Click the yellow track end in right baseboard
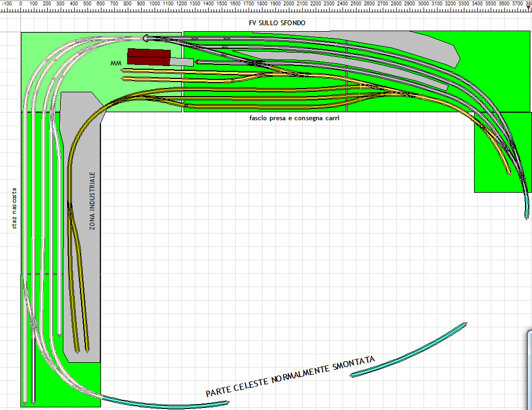 point(508,173)
